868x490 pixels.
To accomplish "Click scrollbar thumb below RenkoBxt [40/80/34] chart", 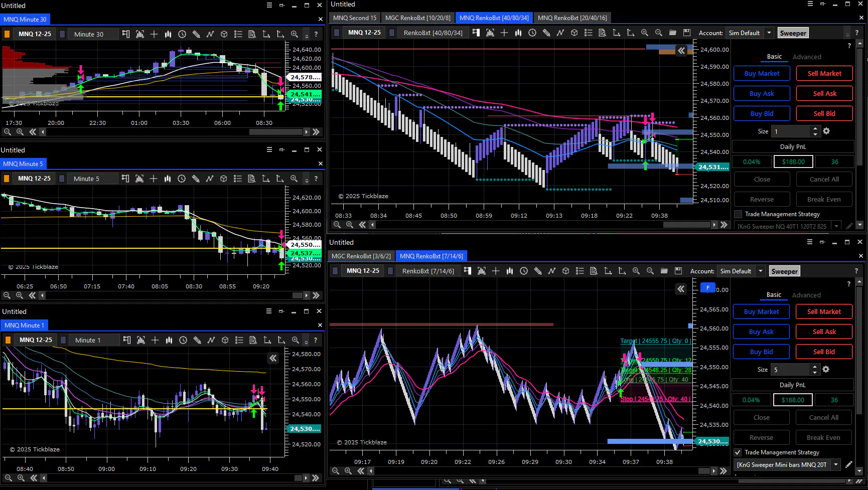I will tap(687, 225).
